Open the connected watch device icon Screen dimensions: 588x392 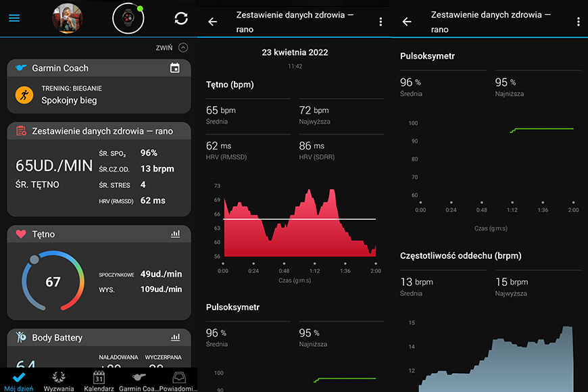tap(128, 18)
